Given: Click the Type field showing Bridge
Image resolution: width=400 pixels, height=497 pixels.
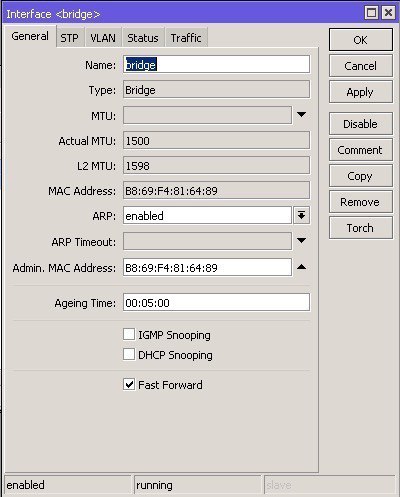Looking at the screenshot, I should pos(216,89).
